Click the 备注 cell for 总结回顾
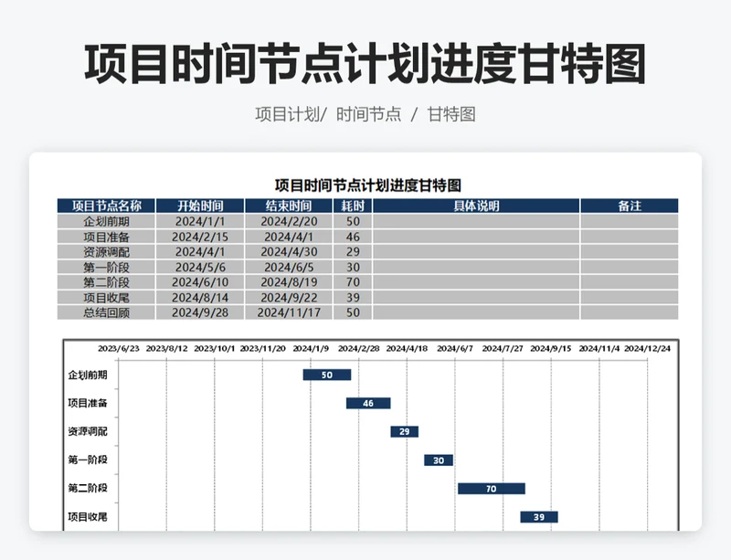This screenshot has width=731, height=560. 630,312
